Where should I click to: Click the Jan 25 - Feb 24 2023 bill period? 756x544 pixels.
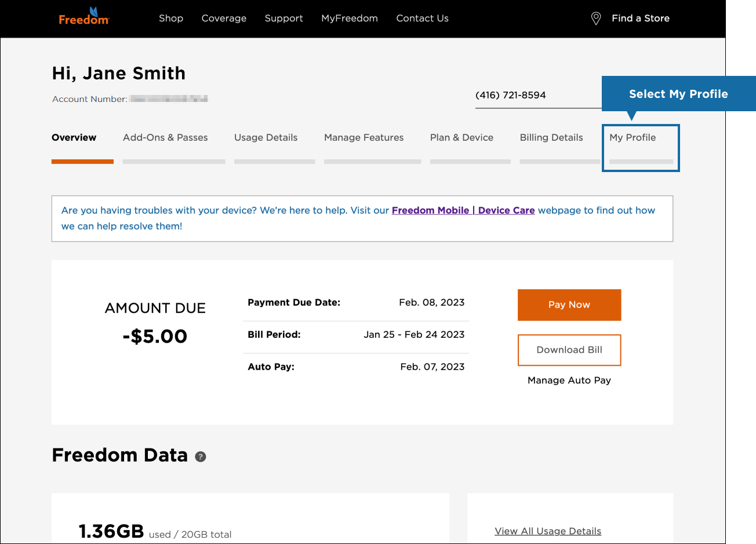tap(414, 334)
